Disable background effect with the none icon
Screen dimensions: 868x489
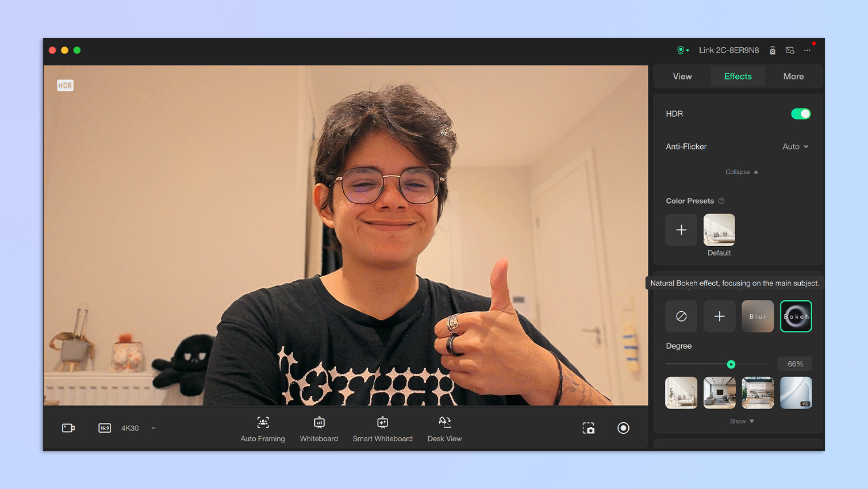pos(681,316)
